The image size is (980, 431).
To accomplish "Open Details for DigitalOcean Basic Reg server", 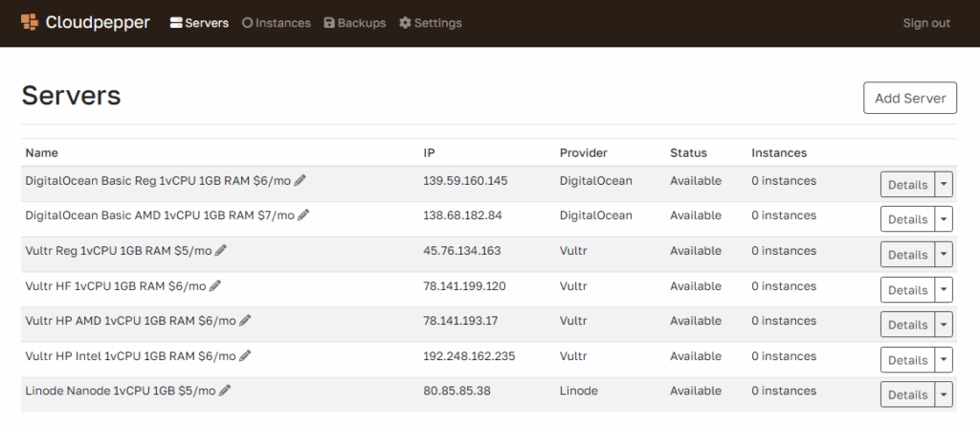I will point(907,185).
